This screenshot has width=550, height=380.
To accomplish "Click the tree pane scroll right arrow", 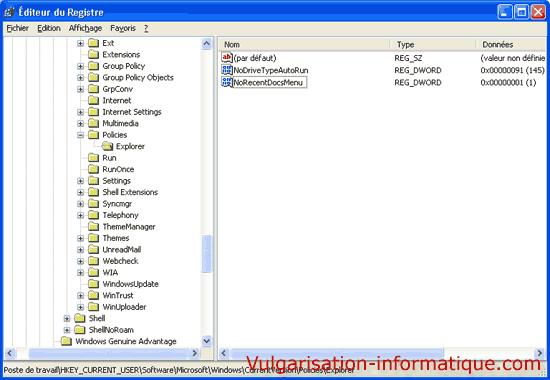I will (x=195, y=353).
